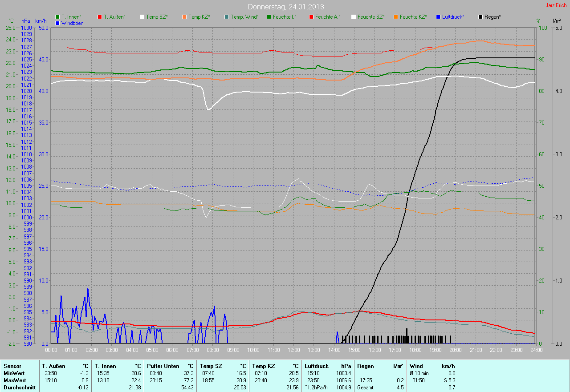Click the T. Innen maximum value 22.4
Viewport: 570px width, 392px height.
pos(136,380)
